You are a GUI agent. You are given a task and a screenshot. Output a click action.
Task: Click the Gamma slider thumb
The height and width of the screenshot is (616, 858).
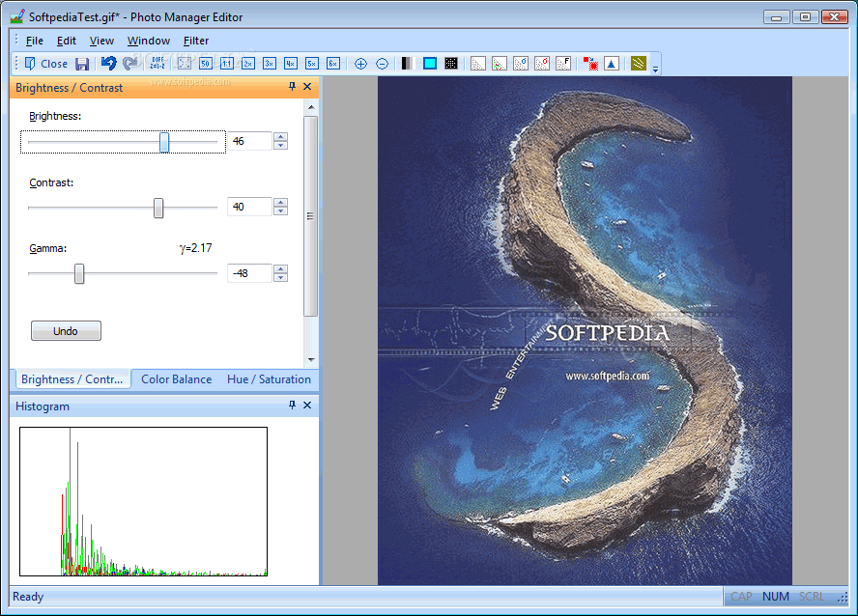tap(79, 273)
